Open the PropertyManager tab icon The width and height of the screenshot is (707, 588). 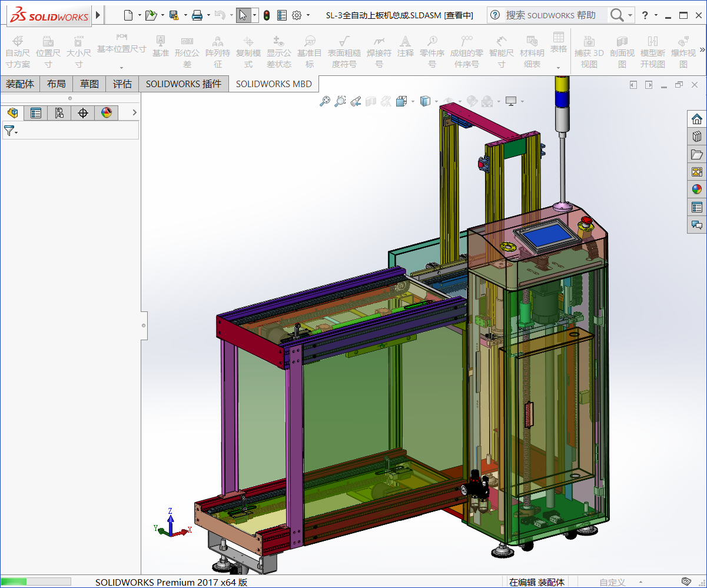click(x=36, y=113)
